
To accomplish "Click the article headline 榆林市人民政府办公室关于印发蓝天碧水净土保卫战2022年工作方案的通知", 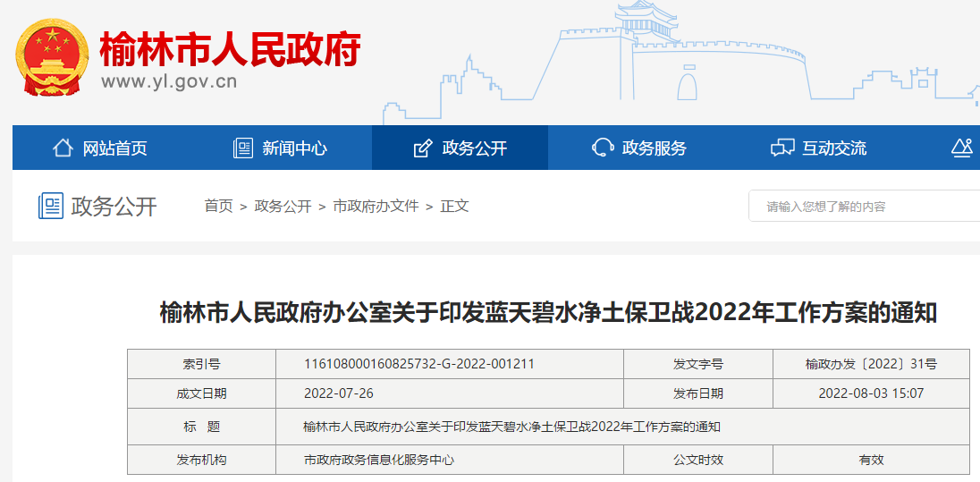I will [549, 312].
